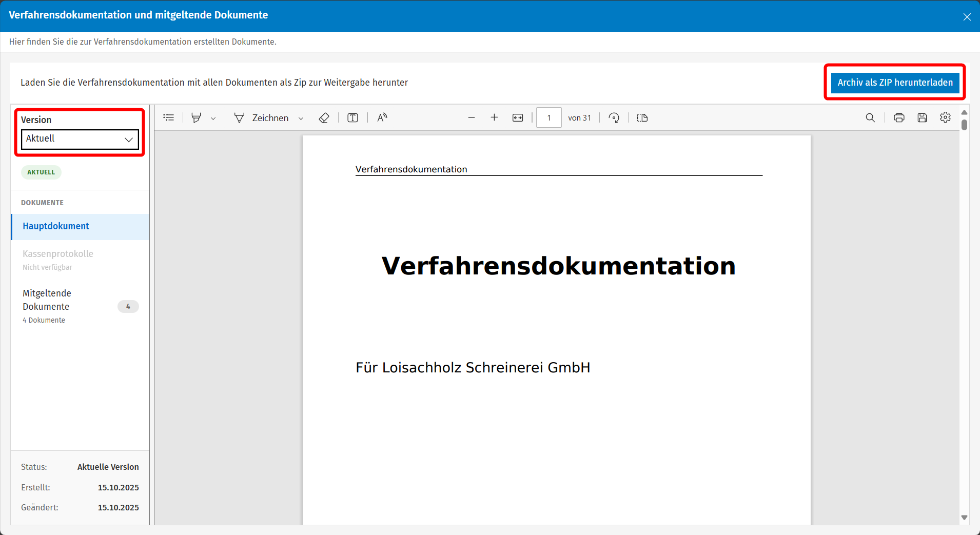
Task: Click the 'Aktuelle Version' status value
Action: 108,467
